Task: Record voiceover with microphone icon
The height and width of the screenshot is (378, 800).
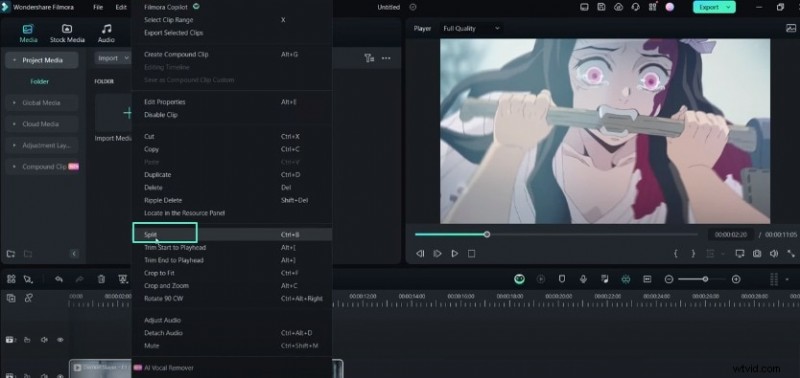Action: 583,279
